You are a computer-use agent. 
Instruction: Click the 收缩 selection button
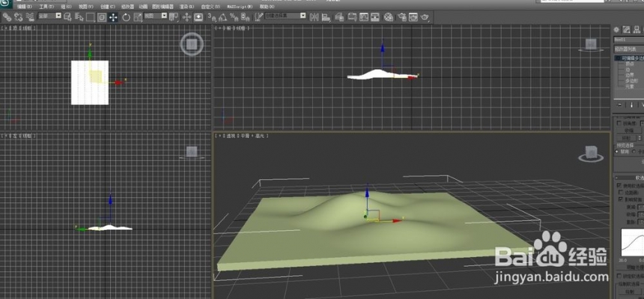pyautogui.click(x=629, y=130)
